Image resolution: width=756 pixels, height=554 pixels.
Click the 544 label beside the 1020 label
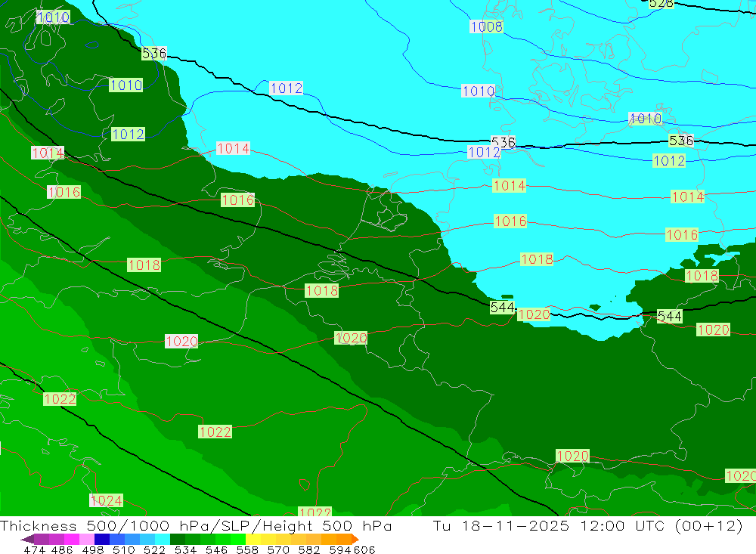(502, 307)
